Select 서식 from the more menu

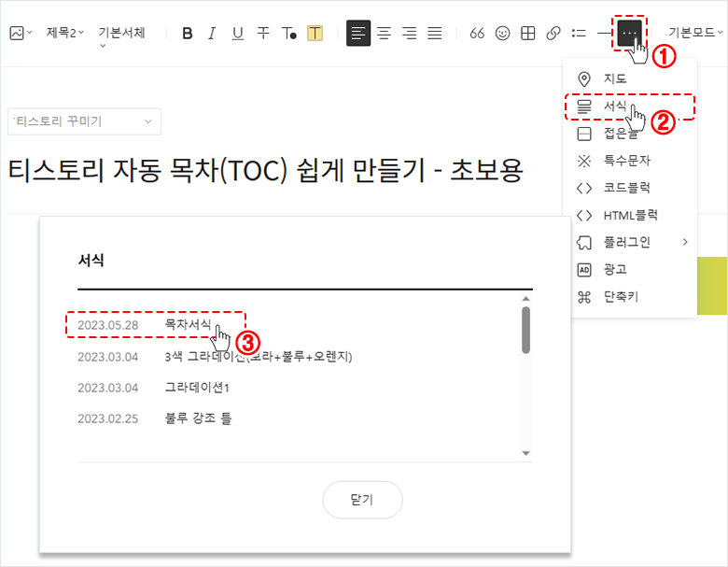tap(630, 106)
